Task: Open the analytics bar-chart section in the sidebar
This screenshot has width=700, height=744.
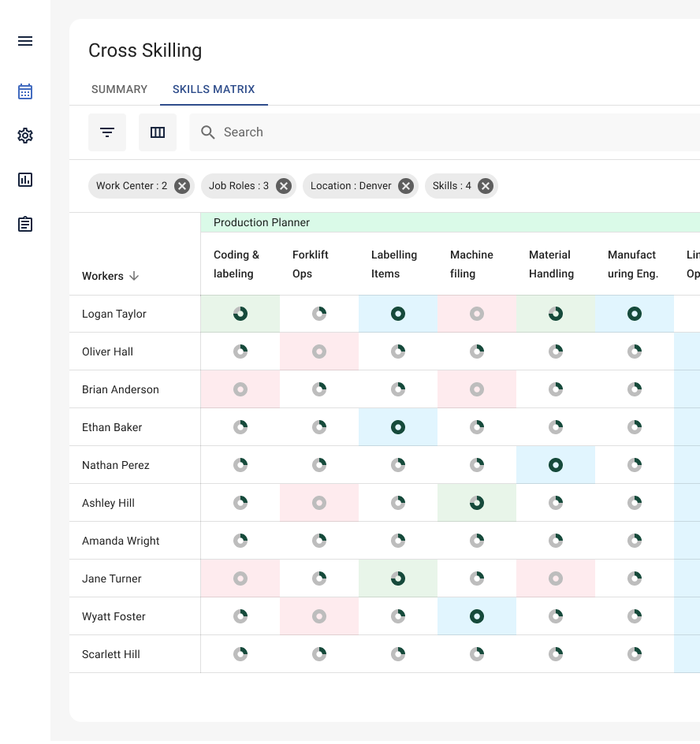Action: [x=25, y=180]
